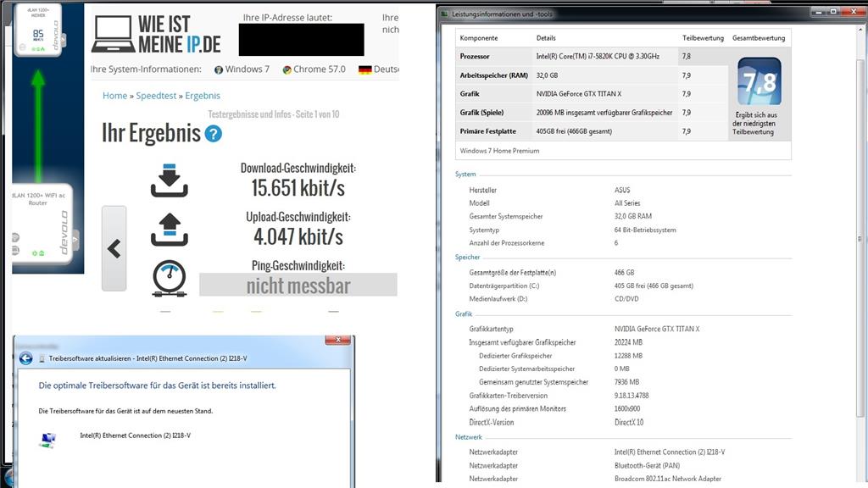Click the previous page arrow button
The width and height of the screenshot is (868, 488).
tap(114, 248)
